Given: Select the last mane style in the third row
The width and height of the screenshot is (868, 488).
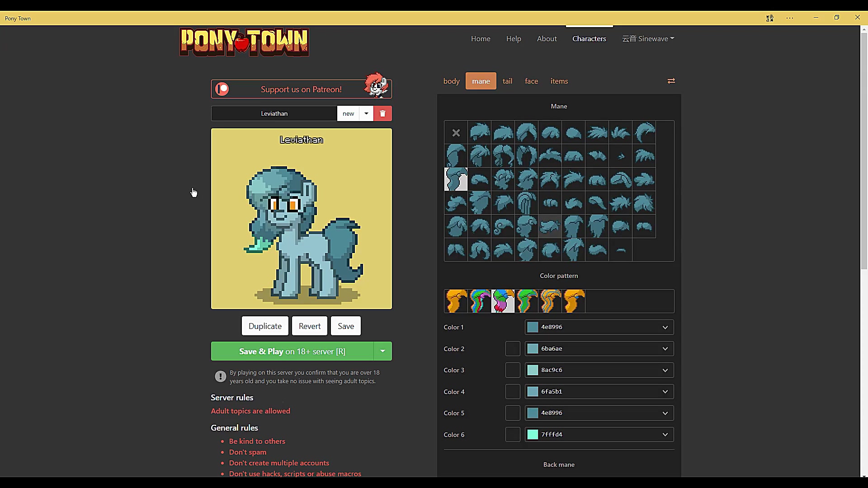Looking at the screenshot, I should pyautogui.click(x=644, y=179).
